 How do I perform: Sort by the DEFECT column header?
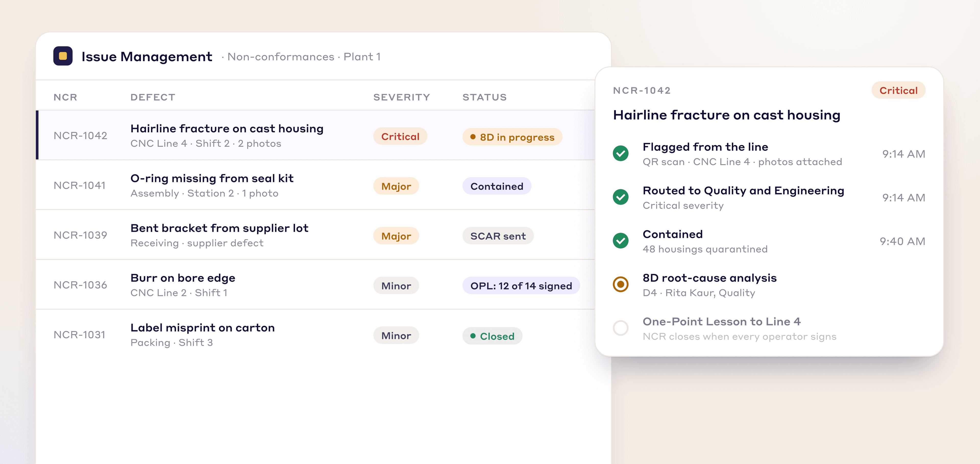click(x=153, y=97)
